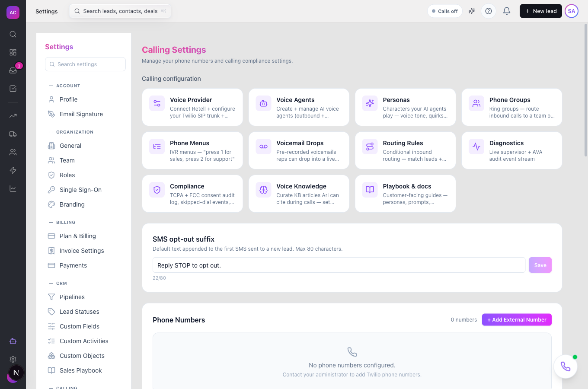Select Sales Playbook in the sidebar
The image size is (588, 389).
(84, 370)
